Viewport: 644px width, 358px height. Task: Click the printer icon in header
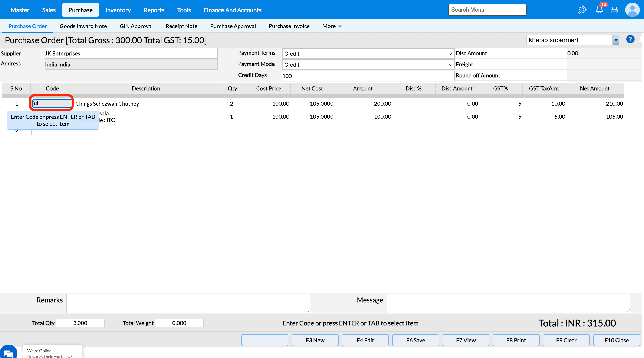click(x=614, y=10)
